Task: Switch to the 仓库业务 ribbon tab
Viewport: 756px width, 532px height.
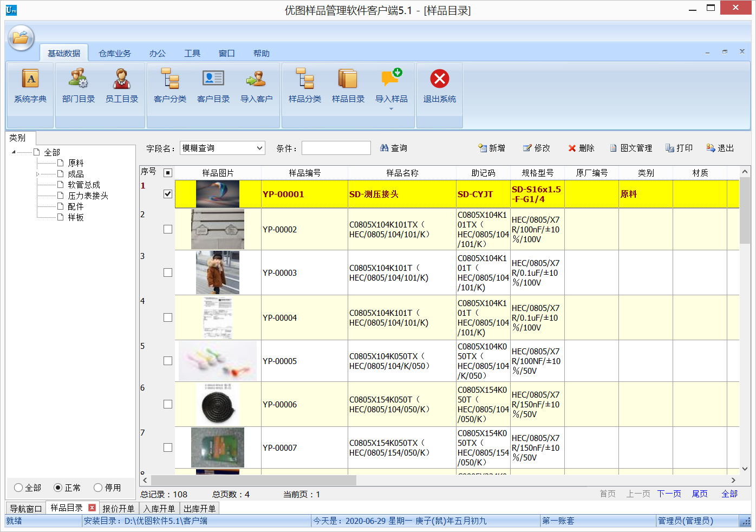Action: pos(116,53)
